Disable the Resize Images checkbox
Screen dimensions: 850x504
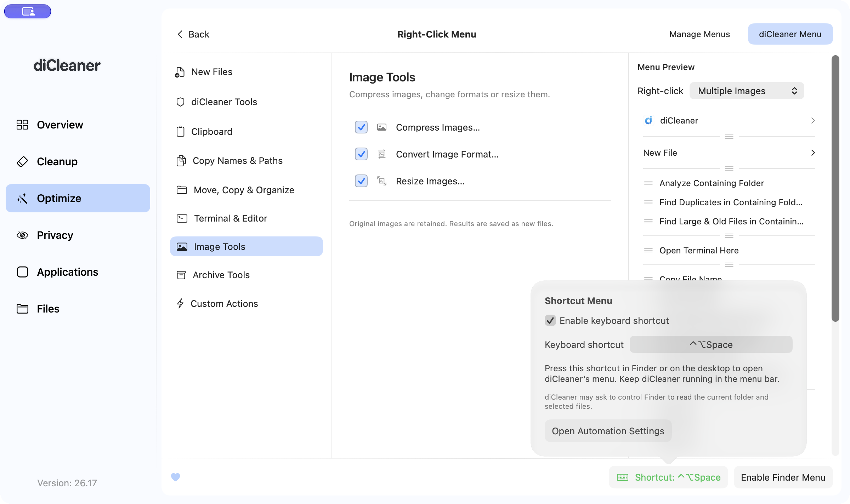(361, 181)
